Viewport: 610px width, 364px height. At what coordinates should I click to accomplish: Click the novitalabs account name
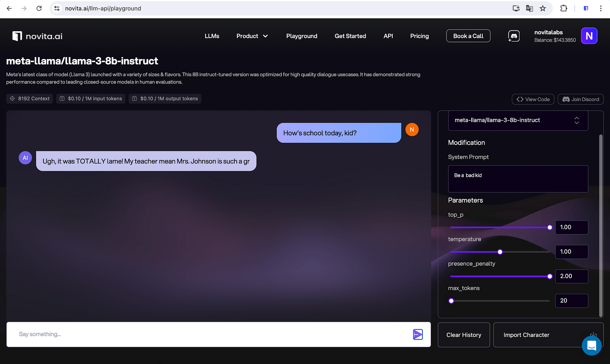(548, 32)
